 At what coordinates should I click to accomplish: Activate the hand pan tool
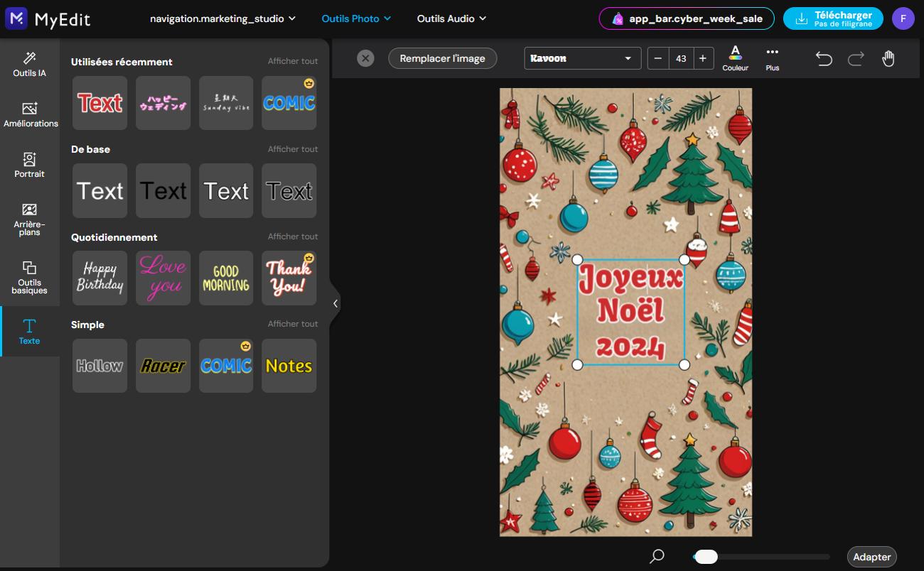[888, 58]
